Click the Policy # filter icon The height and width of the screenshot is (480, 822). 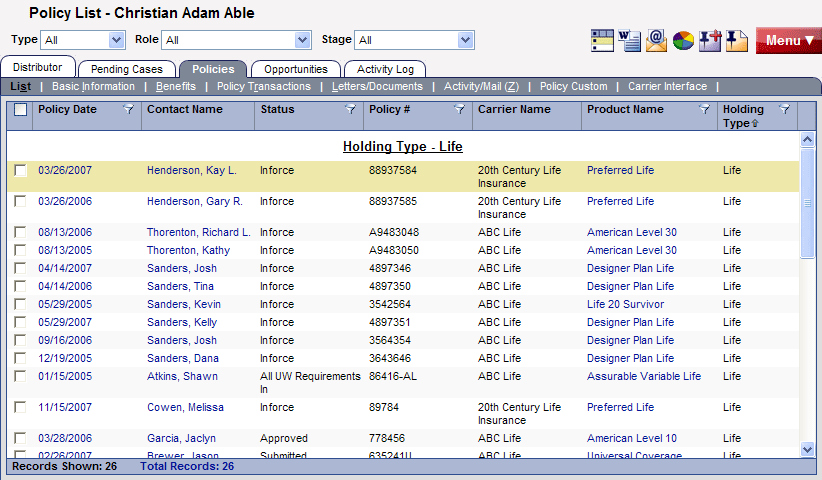pyautogui.click(x=459, y=110)
